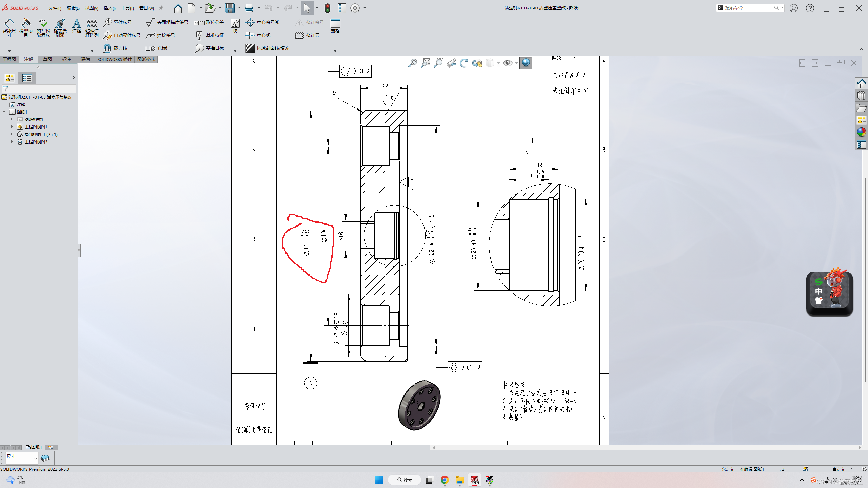The width and height of the screenshot is (868, 488).
Task: Click the Appearances color ball in right task pane
Action: click(861, 132)
